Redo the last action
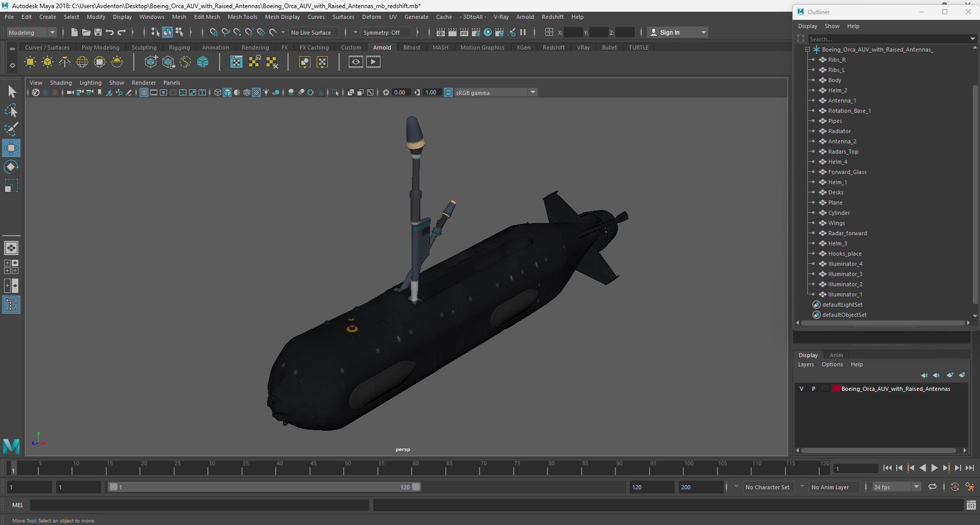The height and width of the screenshot is (525, 980). coord(122,32)
